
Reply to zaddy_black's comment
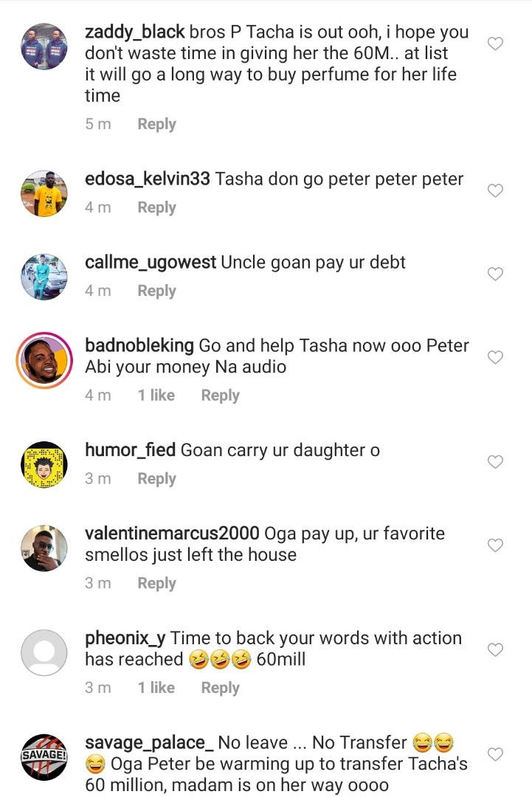156,124
